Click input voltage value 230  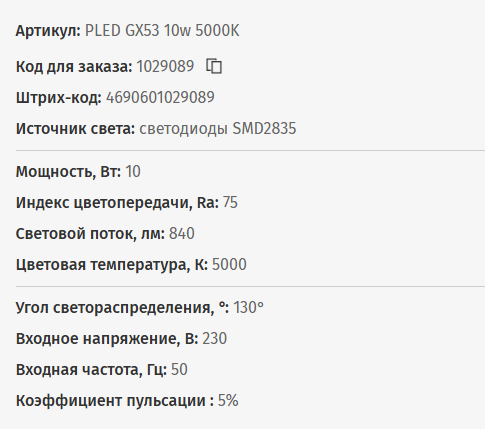[215, 339]
